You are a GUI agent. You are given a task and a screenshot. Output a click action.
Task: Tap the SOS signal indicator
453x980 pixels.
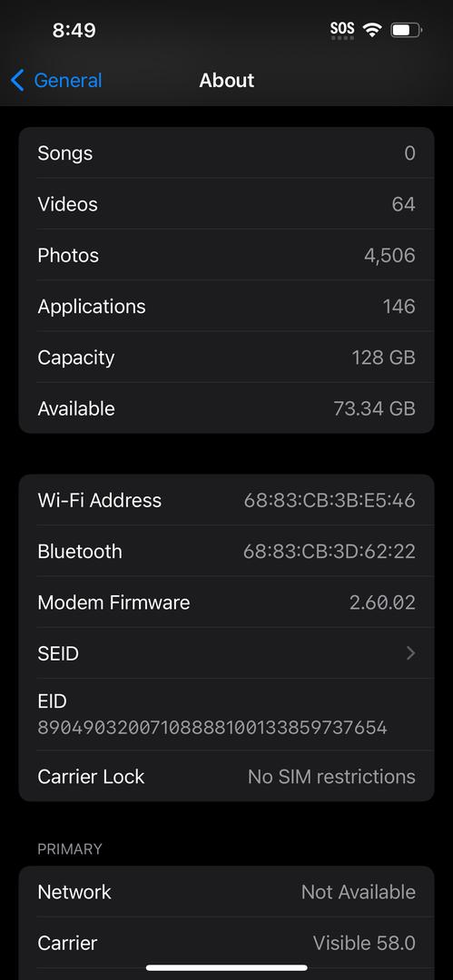[x=342, y=30]
